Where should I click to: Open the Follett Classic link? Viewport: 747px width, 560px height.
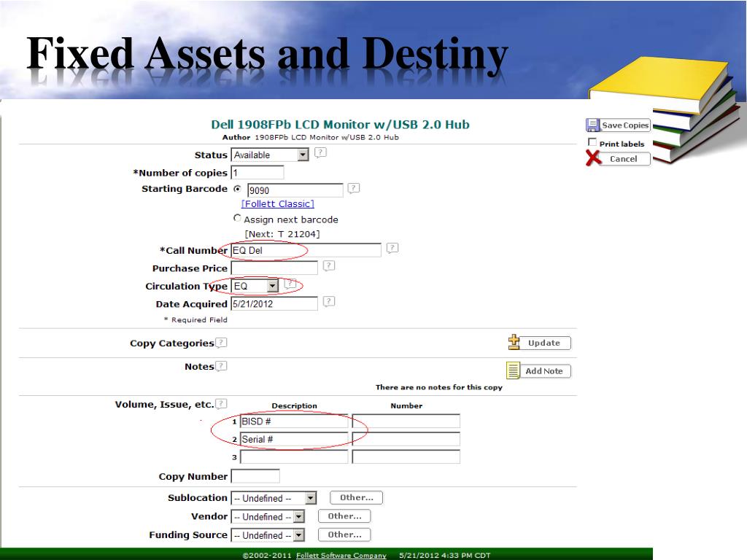point(278,204)
